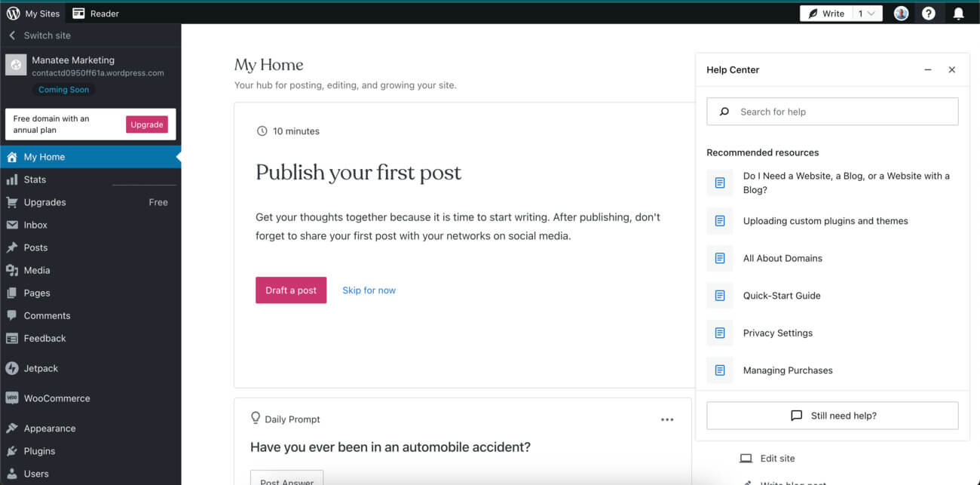Screen dimensions: 980x485
Task: Open 'Do I Need a Website' help article
Action: tap(832, 183)
